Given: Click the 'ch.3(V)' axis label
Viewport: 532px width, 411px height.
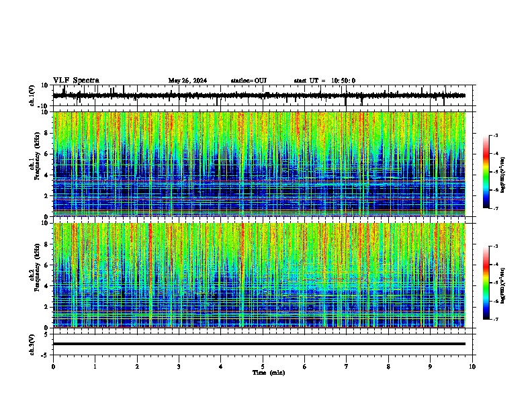Looking at the screenshot, I should (32, 345).
